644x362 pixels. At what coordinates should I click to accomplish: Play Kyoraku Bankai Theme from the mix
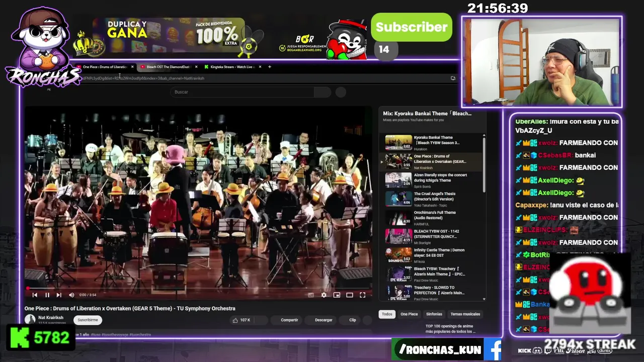pyautogui.click(x=431, y=142)
